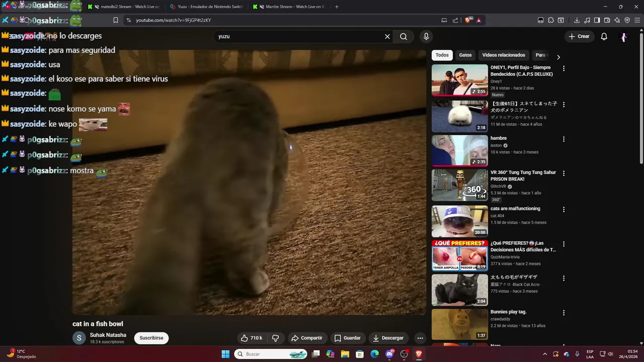
Task: Toggle microphone tray icon
Action: click(x=577, y=354)
